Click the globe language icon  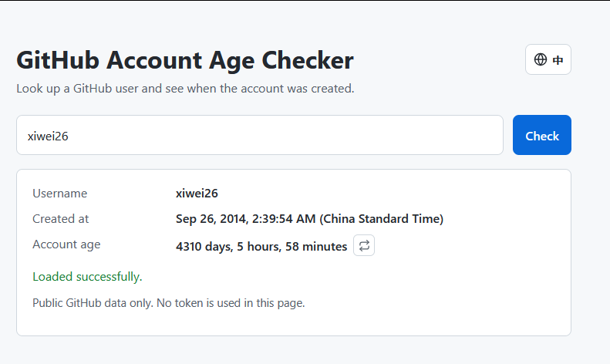[541, 59]
